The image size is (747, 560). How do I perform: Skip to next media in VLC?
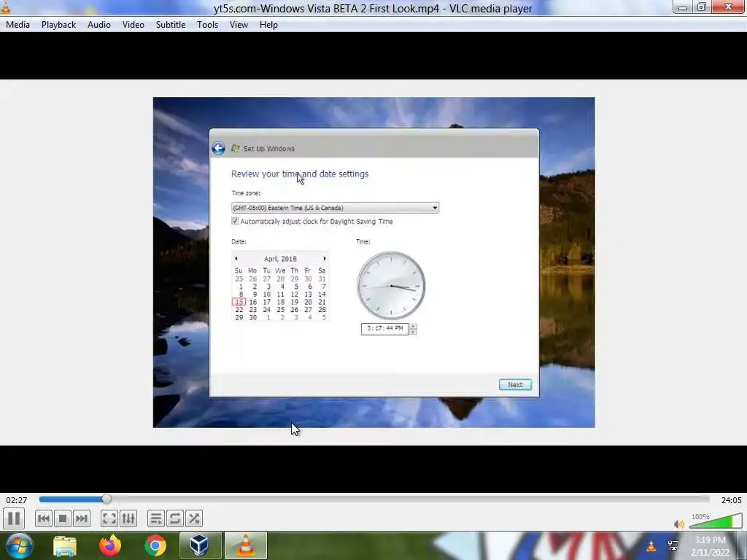click(x=82, y=518)
